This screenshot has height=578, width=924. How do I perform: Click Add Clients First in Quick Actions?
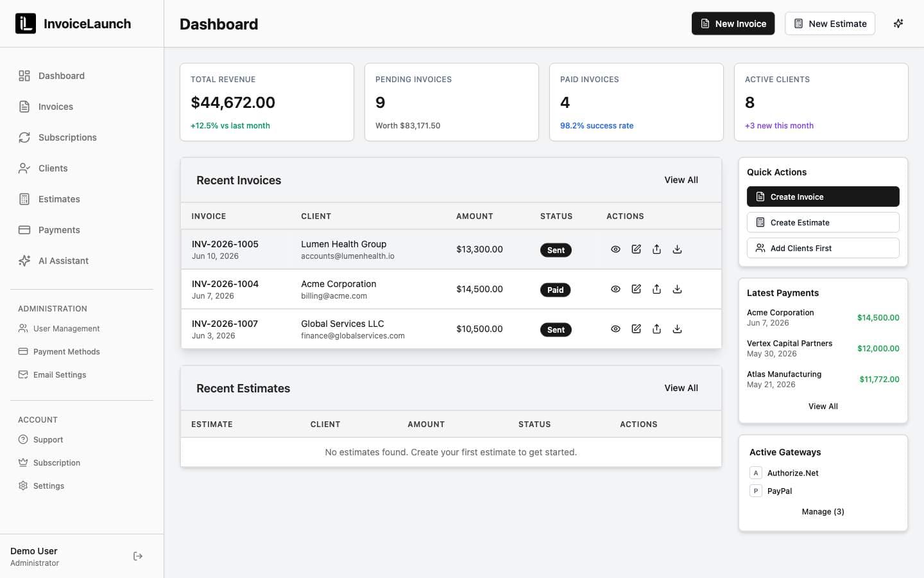click(x=823, y=248)
